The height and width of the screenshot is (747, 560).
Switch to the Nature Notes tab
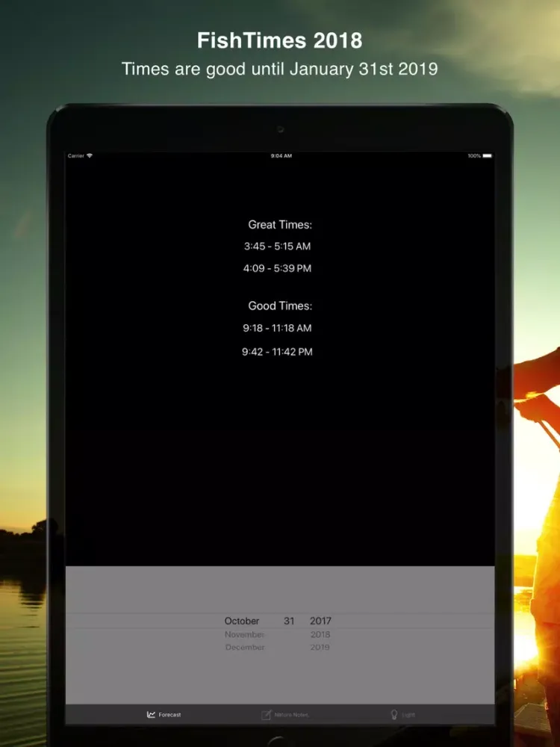click(285, 715)
